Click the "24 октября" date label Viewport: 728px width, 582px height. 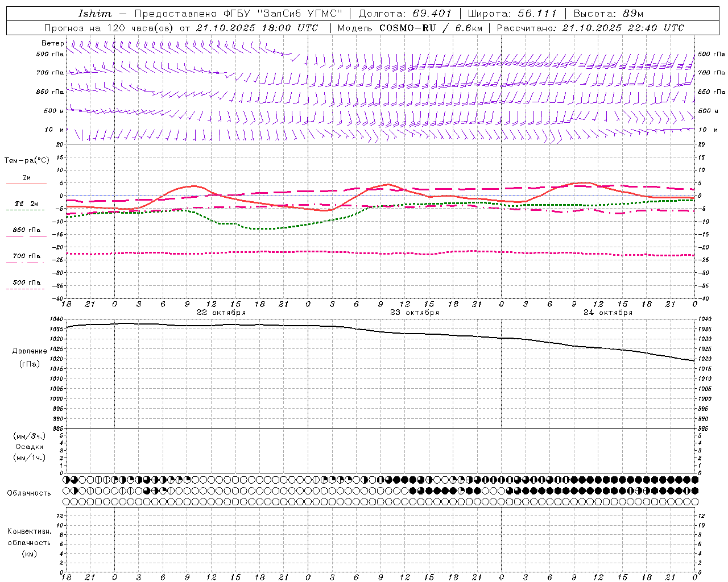(x=608, y=313)
